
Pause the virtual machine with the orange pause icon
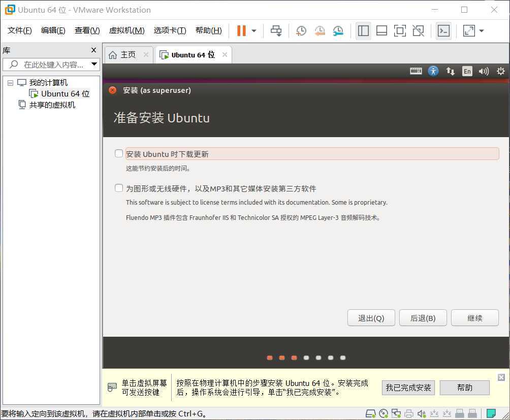tap(241, 31)
